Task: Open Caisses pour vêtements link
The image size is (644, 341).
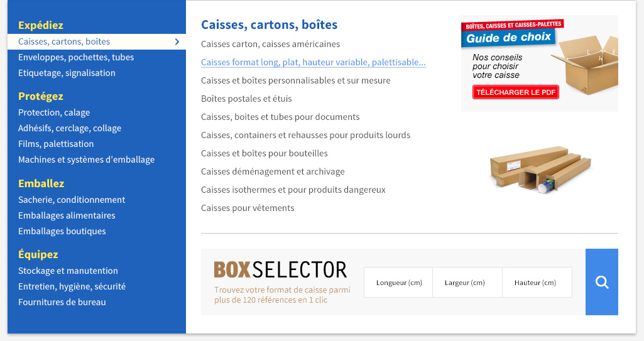Action: (x=248, y=208)
